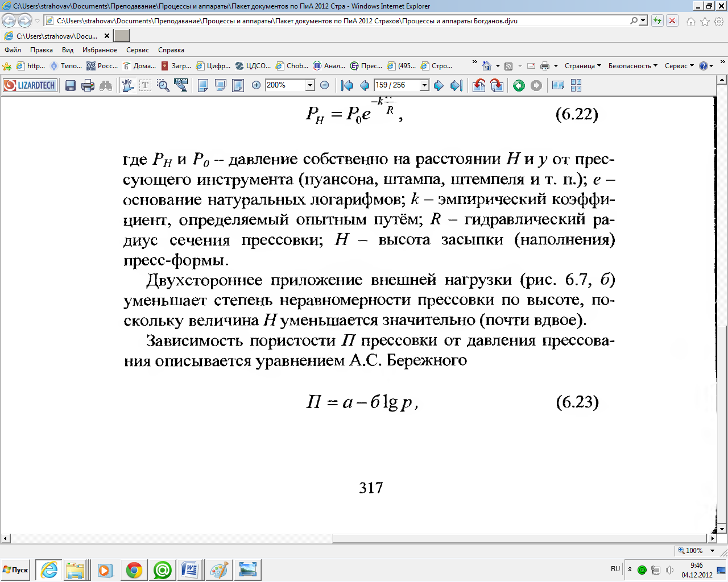Open the Сервис menu in menu bar
728x582 pixels.
click(138, 50)
